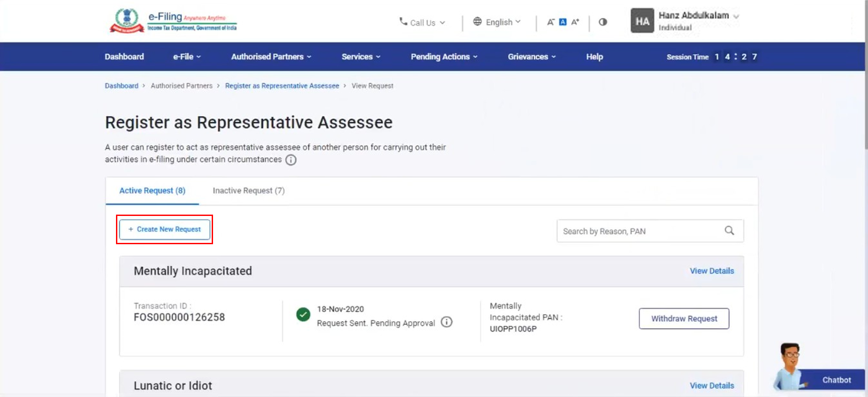Switch to the Inactive Request tab
The height and width of the screenshot is (397, 868).
point(248,191)
